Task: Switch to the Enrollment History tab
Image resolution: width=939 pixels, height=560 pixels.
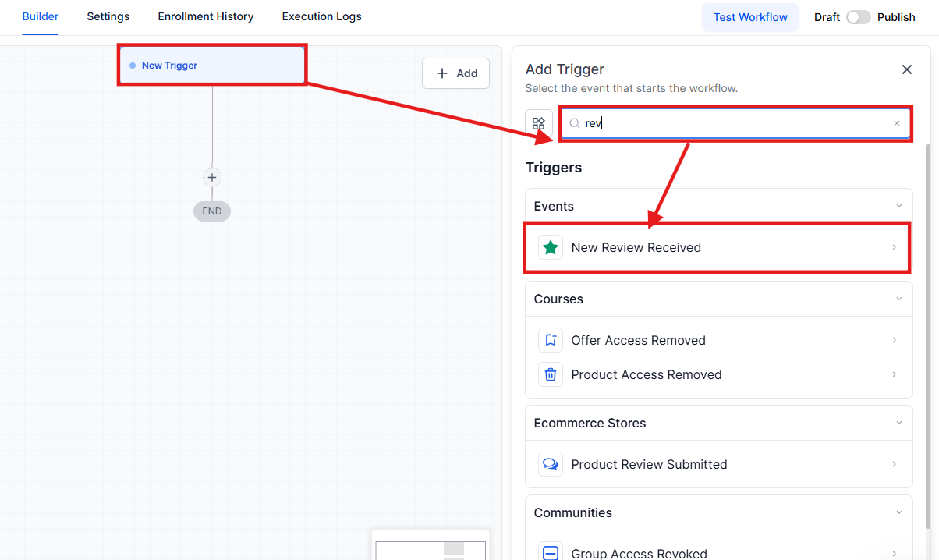Action: coord(206,16)
